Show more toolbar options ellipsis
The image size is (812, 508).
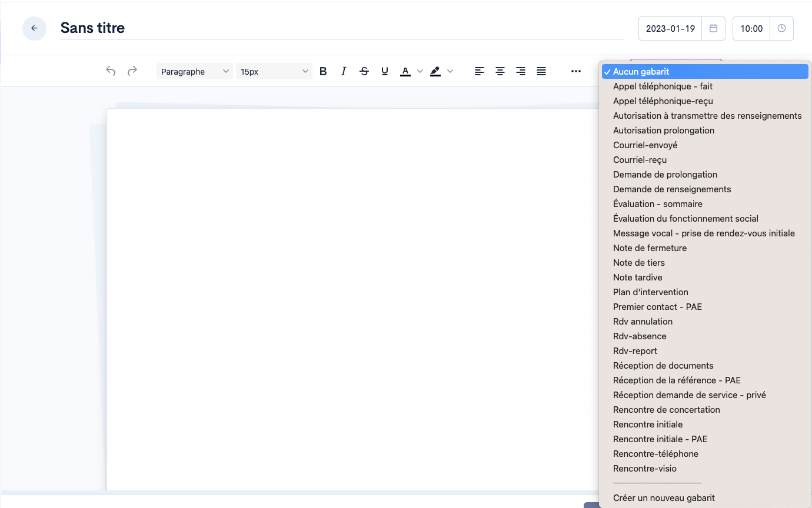tap(576, 71)
